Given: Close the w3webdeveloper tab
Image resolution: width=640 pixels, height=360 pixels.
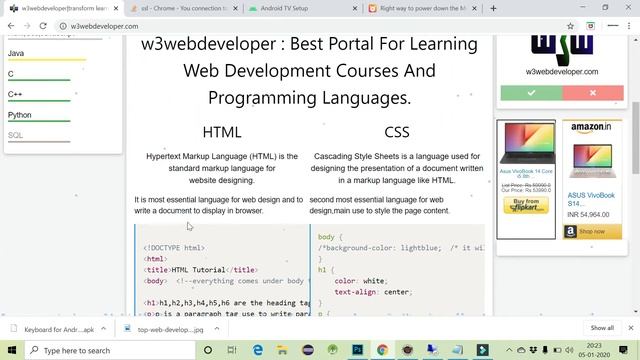Looking at the screenshot, I should (x=116, y=8).
